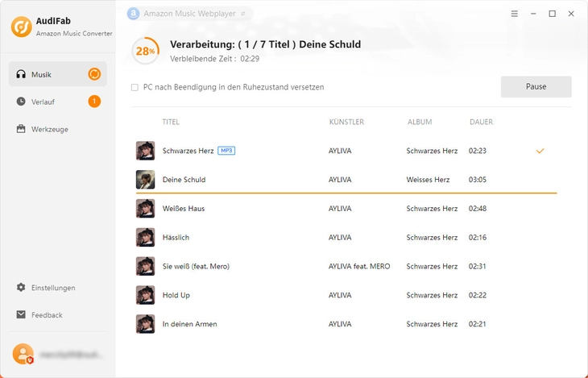Click the orange converting spinner beside Musik
588x378 pixels.
point(94,74)
